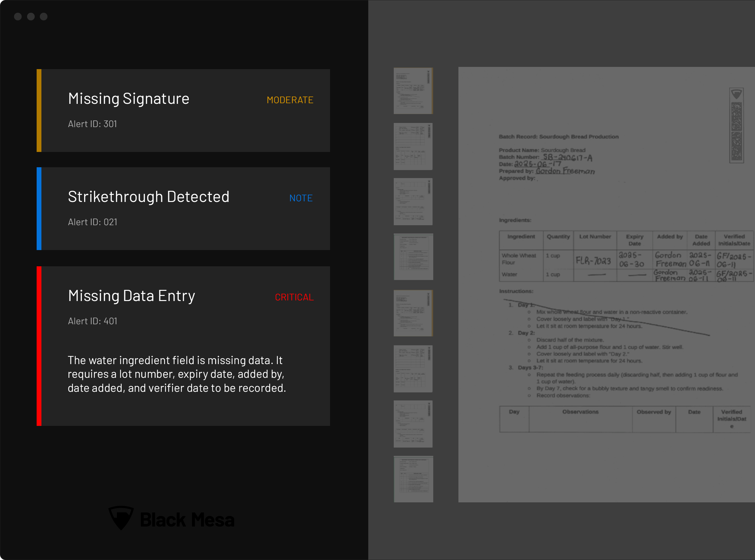Viewport: 755px width, 560px height.
Task: Select the Strikethrough Detected alert card
Action: 183,208
